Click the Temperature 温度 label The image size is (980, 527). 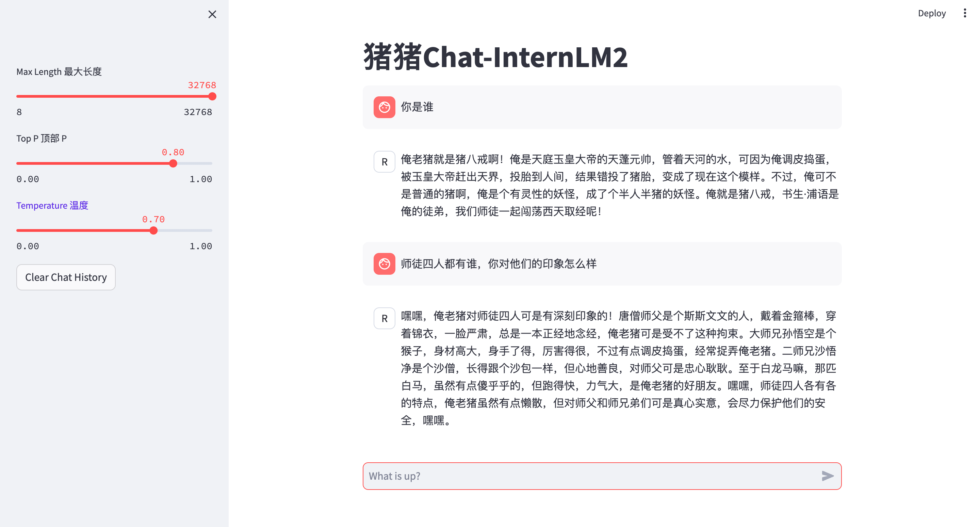pyautogui.click(x=52, y=206)
